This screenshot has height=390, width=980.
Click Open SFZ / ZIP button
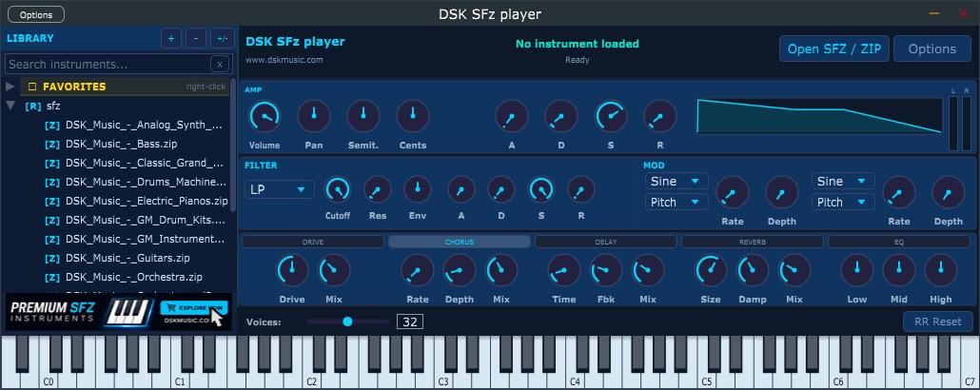833,49
